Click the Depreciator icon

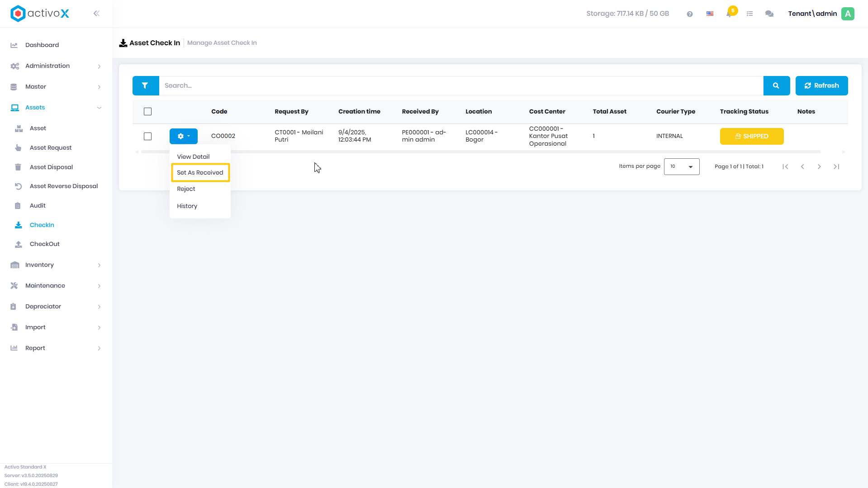coord(14,307)
